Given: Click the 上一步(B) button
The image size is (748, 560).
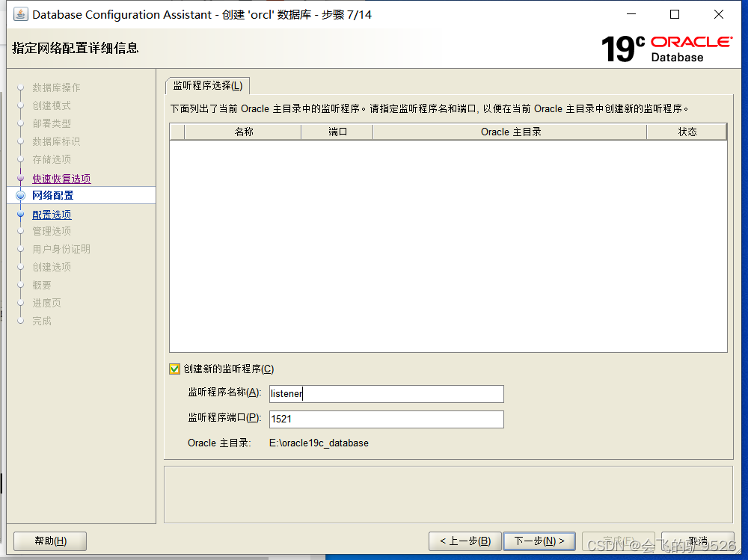Looking at the screenshot, I should coord(465,541).
